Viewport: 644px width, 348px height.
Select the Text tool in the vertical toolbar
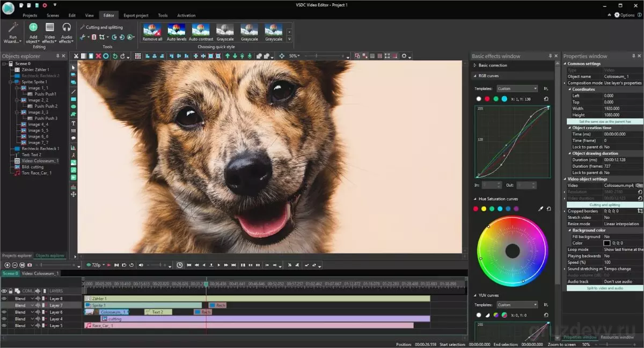[x=74, y=123]
